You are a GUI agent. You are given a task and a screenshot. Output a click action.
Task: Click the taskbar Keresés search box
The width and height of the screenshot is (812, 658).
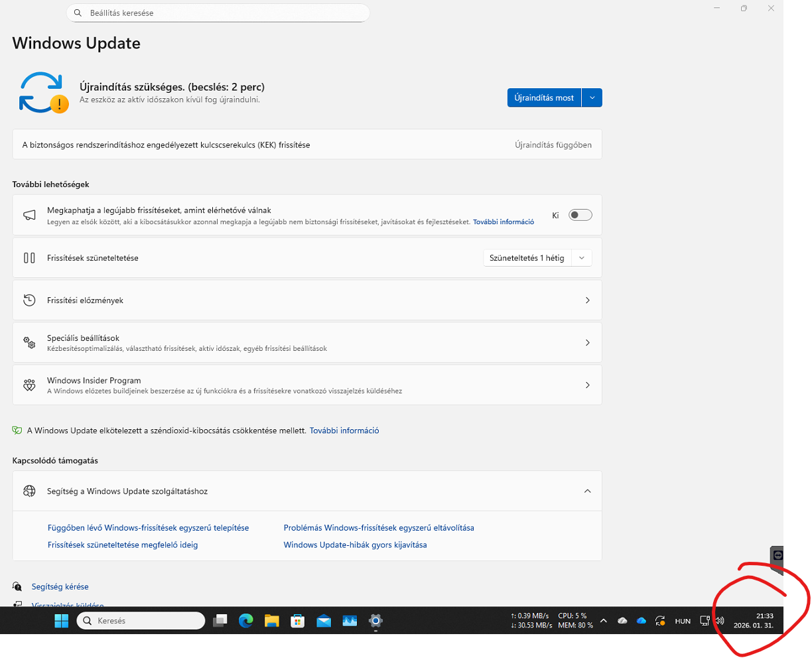point(141,621)
